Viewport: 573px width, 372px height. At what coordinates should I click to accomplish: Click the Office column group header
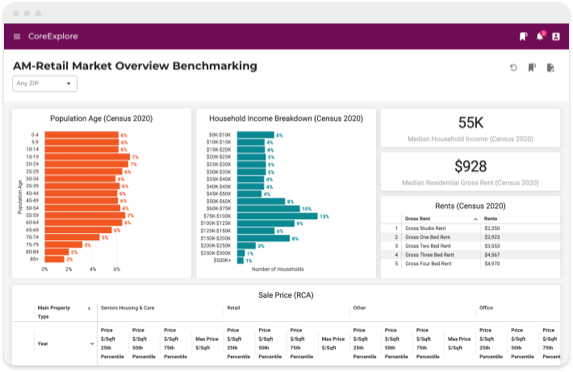click(486, 308)
